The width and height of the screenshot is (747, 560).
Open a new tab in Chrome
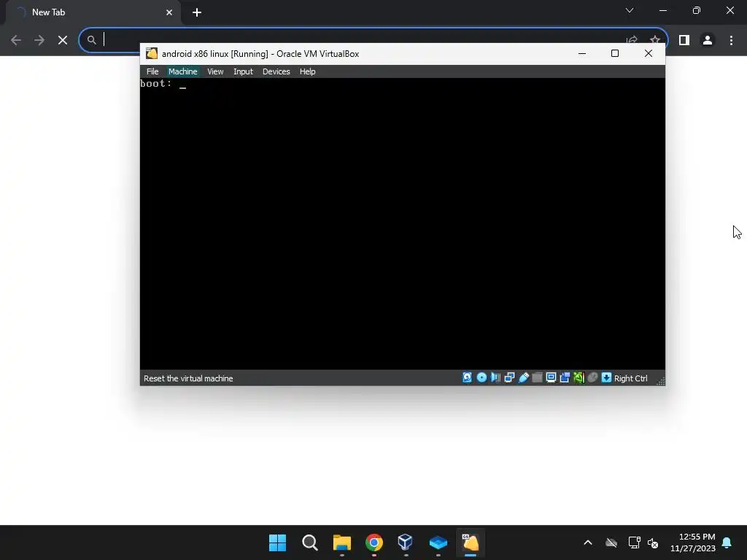click(x=197, y=12)
